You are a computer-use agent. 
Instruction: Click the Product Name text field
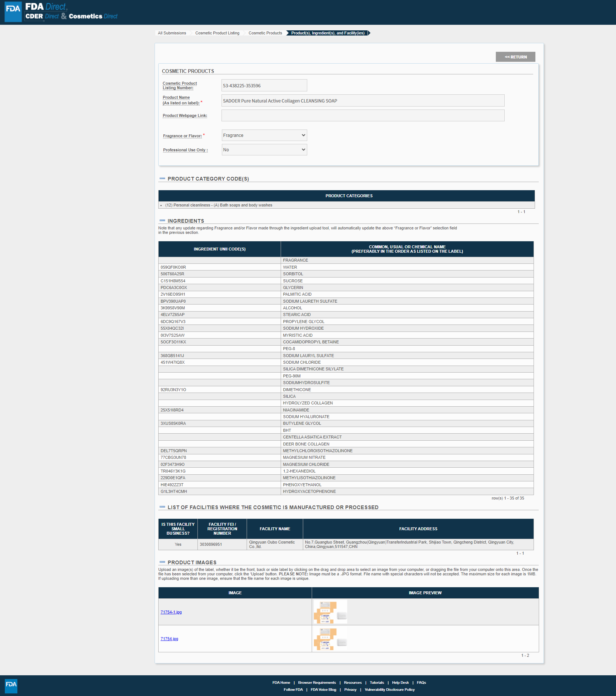click(362, 101)
